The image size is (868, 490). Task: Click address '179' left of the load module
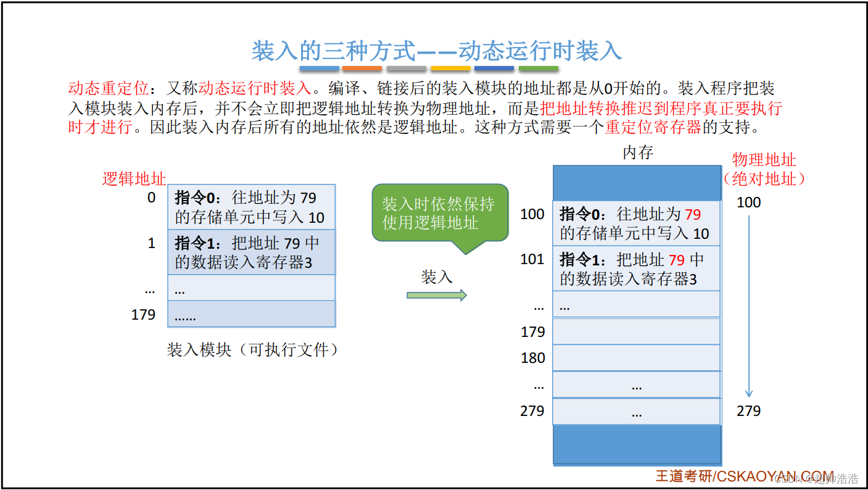(143, 314)
